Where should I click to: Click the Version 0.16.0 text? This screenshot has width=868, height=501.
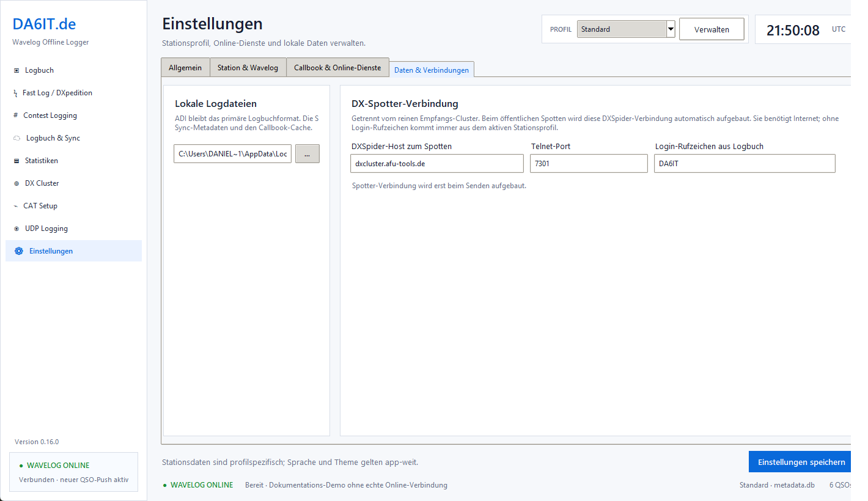coord(37,442)
